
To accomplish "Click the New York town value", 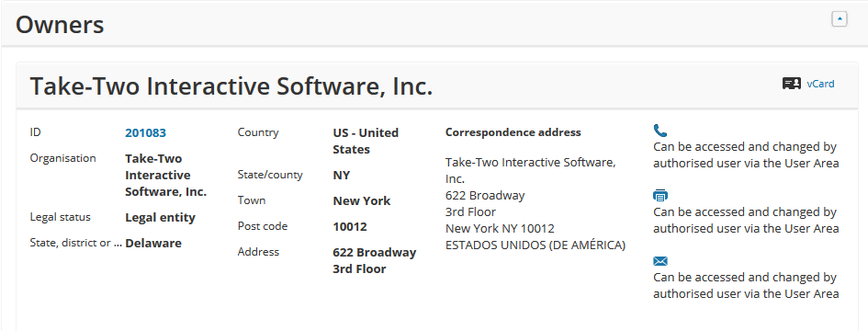I will (x=362, y=200).
